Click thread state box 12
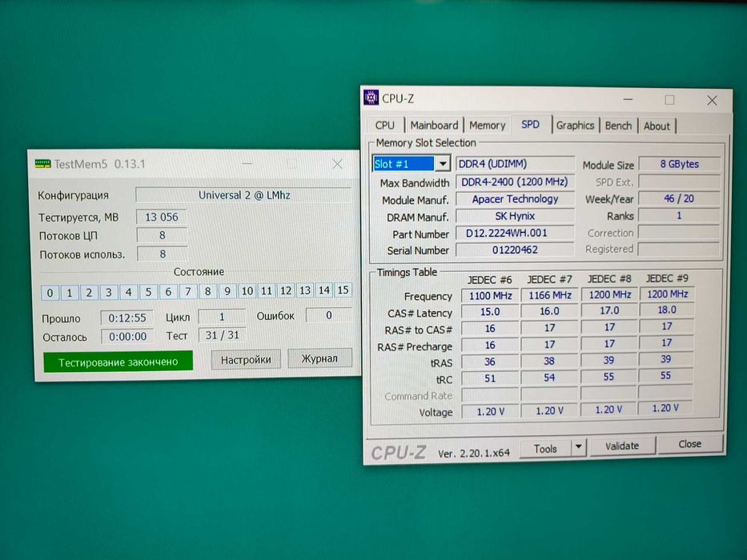This screenshot has height=560, width=747. click(x=286, y=290)
